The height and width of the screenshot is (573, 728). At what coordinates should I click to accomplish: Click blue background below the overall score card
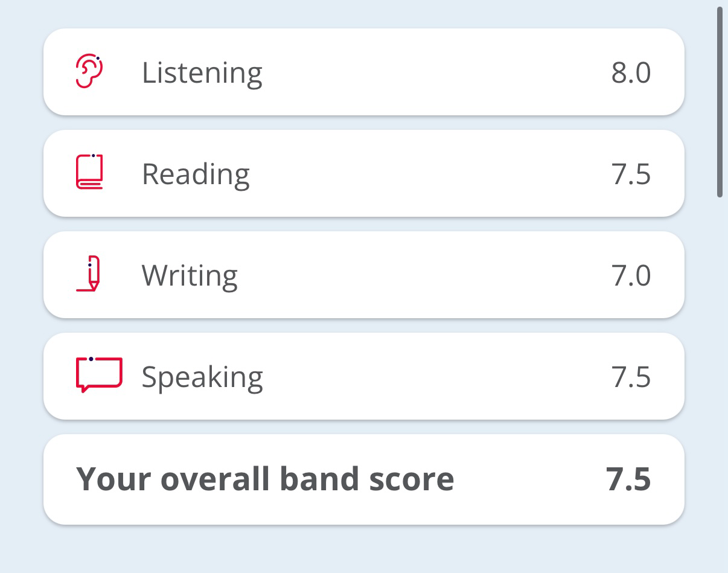tap(362, 549)
